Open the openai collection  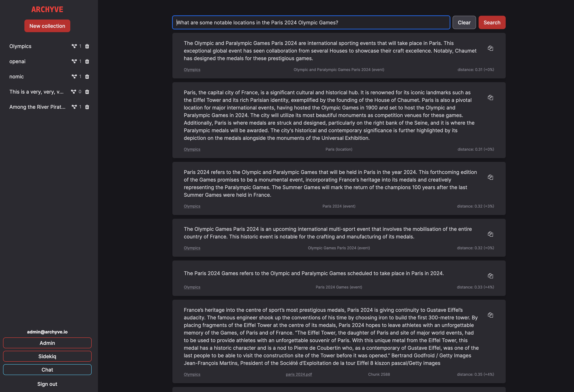tap(17, 61)
